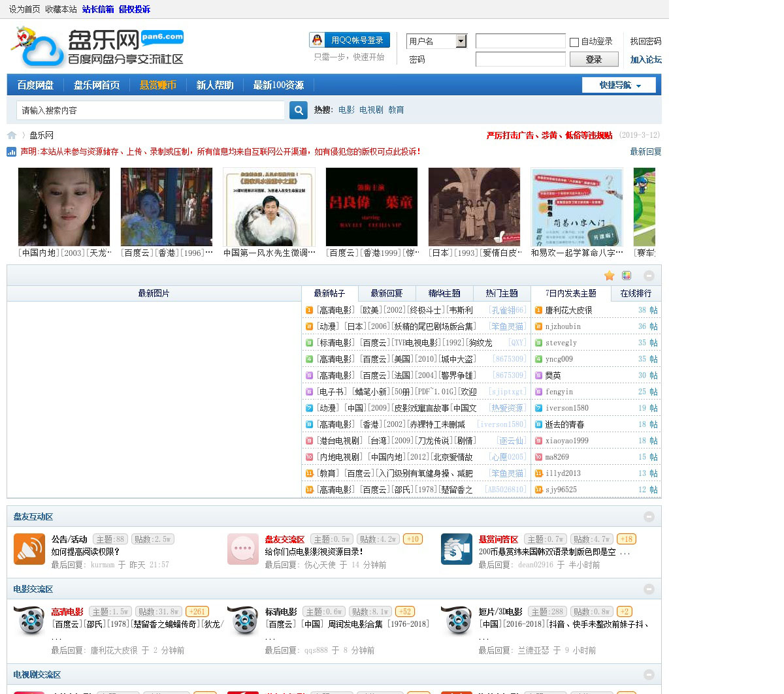Open the 最新100资源 nav item
The height and width of the screenshot is (694, 784).
tap(278, 85)
